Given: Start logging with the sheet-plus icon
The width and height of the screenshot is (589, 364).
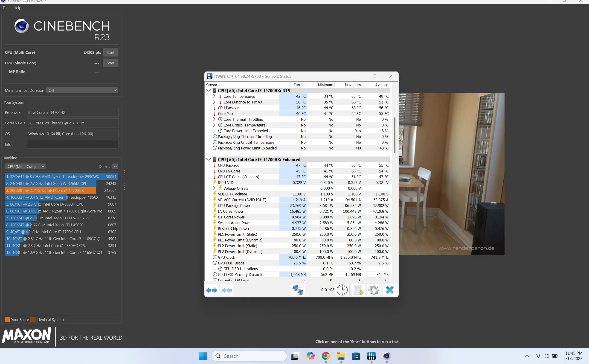Looking at the screenshot, I should click(358, 290).
